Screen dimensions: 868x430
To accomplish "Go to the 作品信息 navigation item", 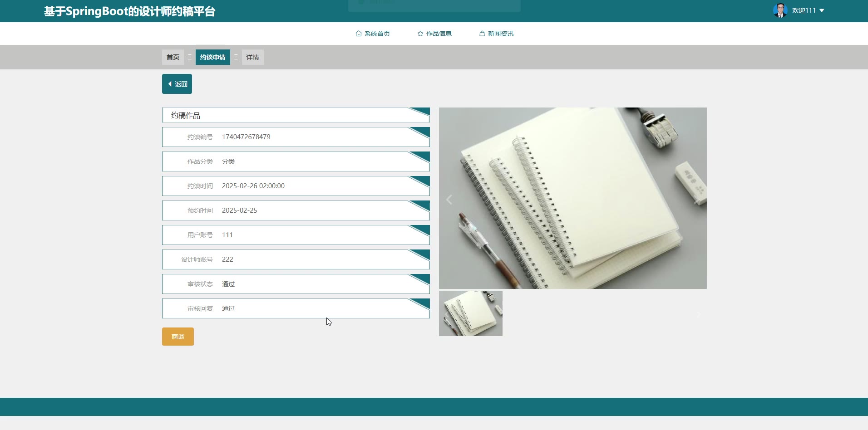I will pyautogui.click(x=434, y=34).
